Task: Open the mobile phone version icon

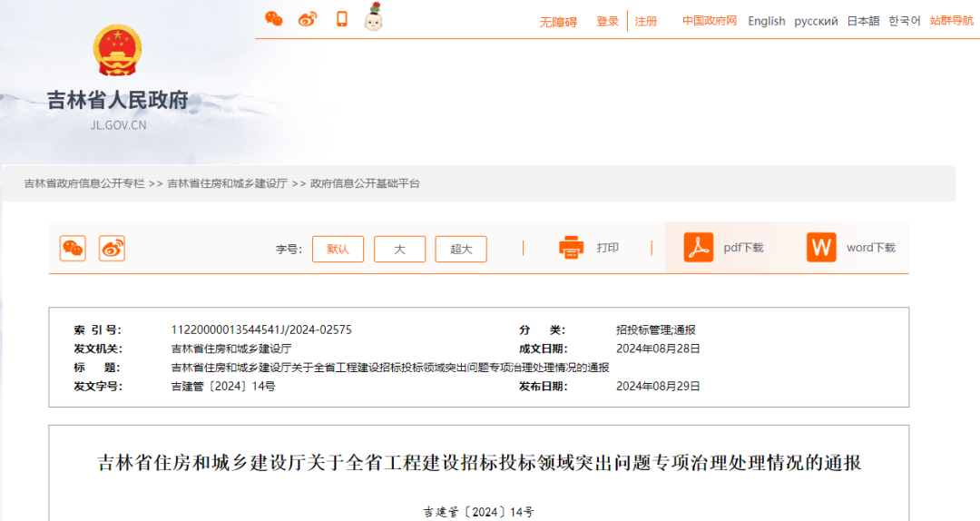Action: (342, 19)
